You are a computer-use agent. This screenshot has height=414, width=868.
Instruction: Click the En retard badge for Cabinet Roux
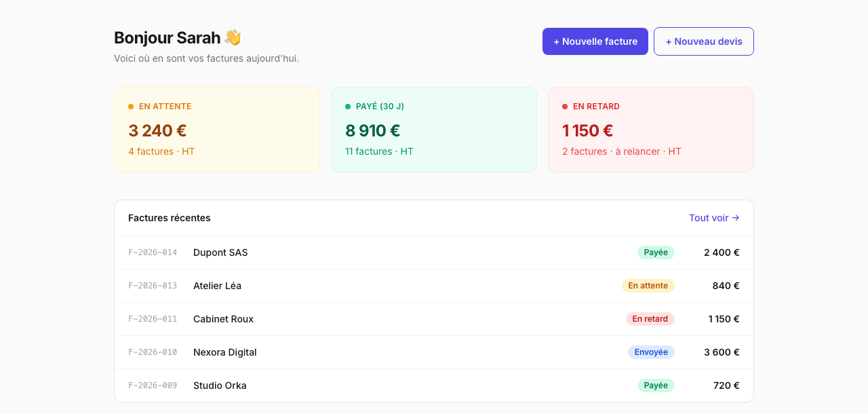[x=650, y=319]
